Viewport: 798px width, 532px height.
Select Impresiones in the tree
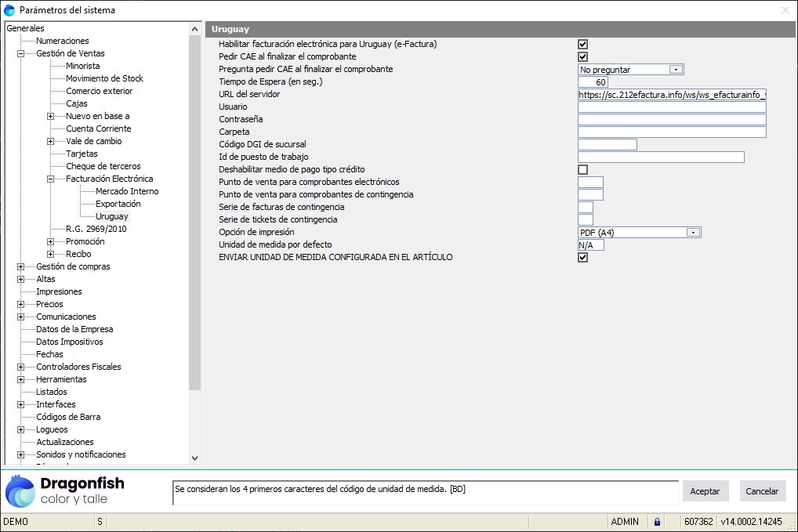59,291
